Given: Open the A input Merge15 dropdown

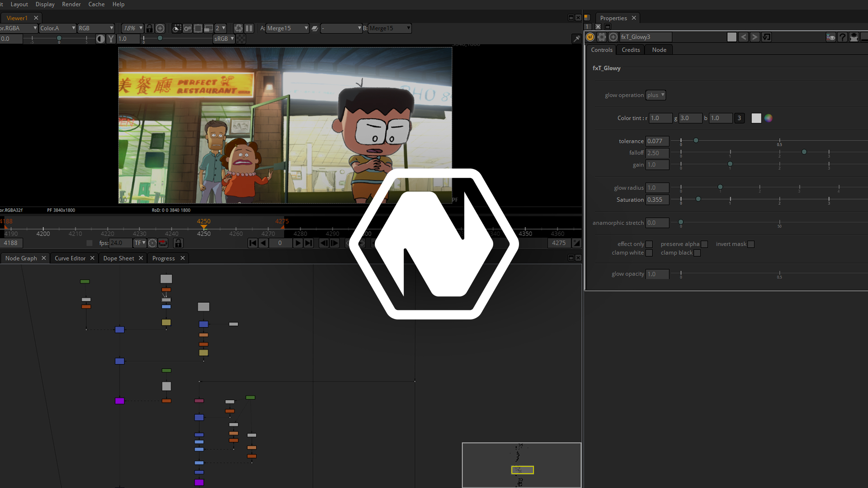Looking at the screenshot, I should tap(287, 28).
